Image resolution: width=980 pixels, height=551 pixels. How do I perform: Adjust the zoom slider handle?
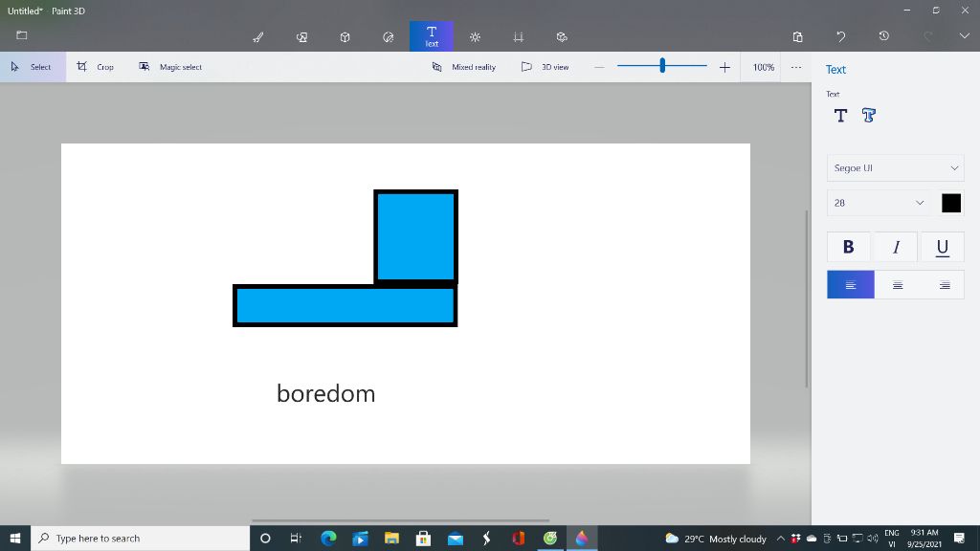coord(662,65)
